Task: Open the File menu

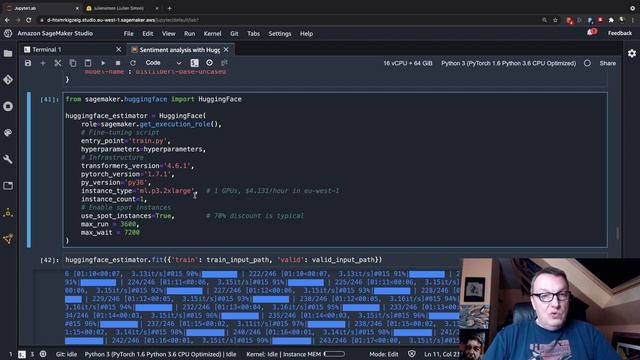Action: tap(129, 33)
